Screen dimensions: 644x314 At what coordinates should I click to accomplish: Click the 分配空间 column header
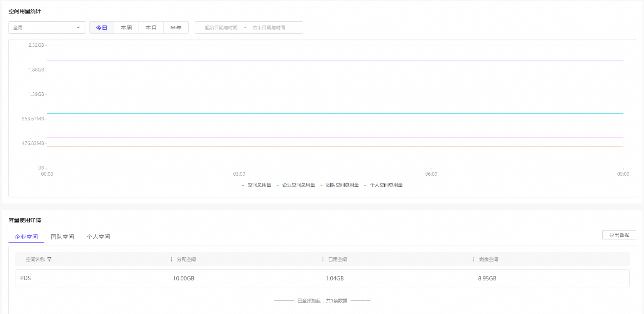186,259
